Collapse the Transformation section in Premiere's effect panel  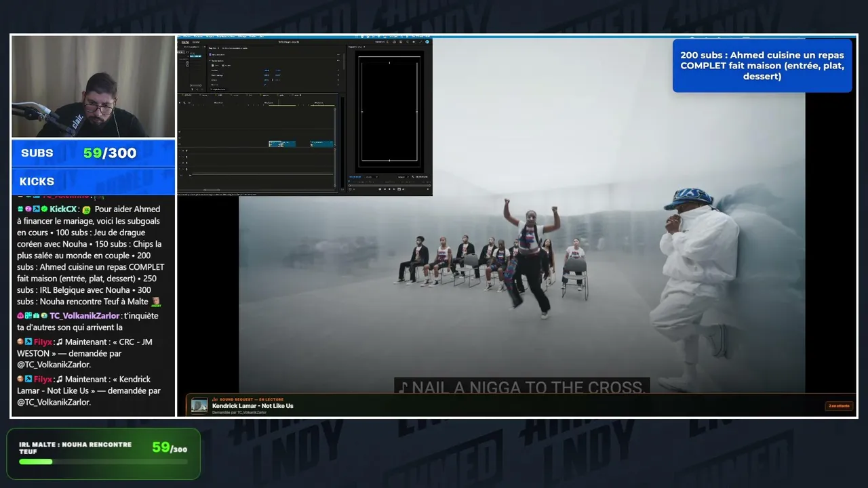(x=210, y=61)
